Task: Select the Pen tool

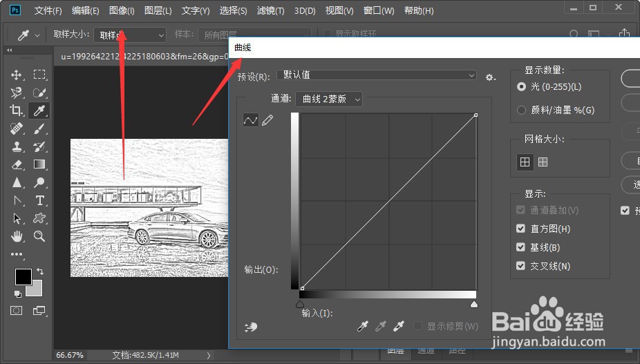Action: (17, 200)
